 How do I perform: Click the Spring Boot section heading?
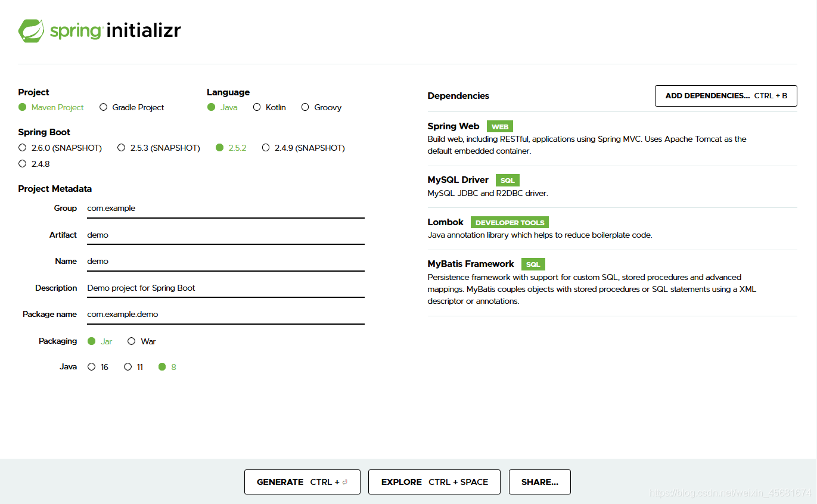44,132
